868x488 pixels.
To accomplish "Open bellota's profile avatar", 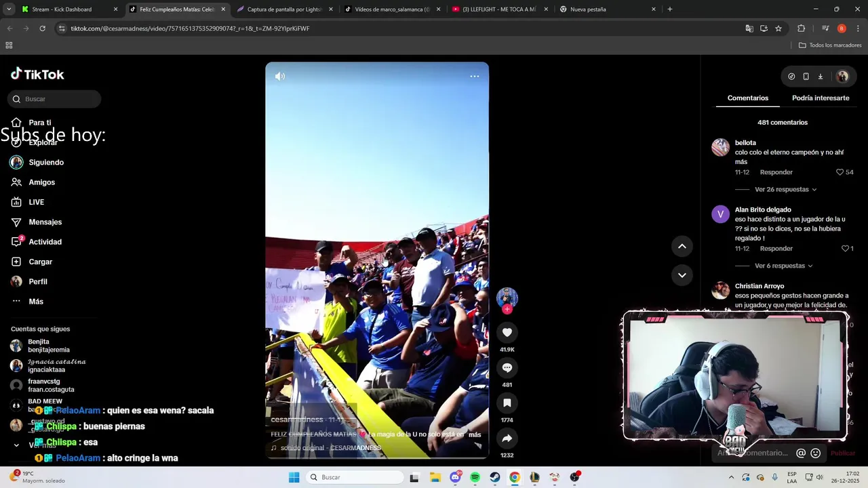I will [720, 147].
